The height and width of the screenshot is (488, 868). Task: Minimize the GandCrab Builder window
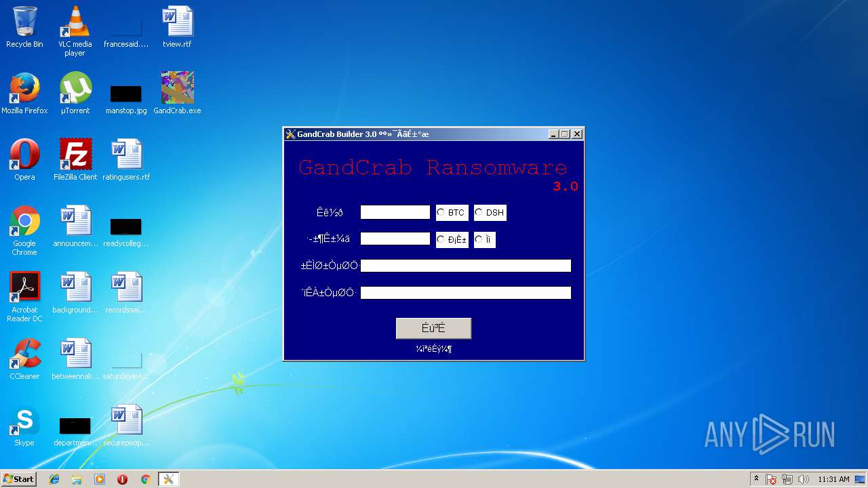[x=553, y=134]
